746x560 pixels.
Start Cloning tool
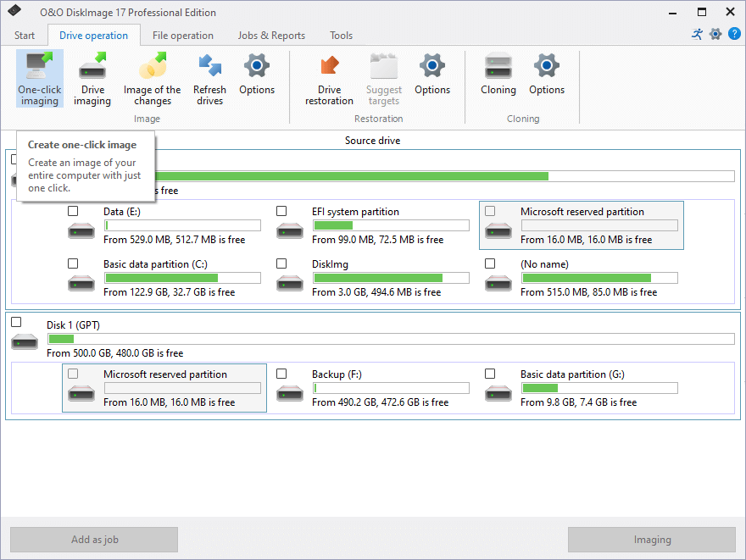498,75
